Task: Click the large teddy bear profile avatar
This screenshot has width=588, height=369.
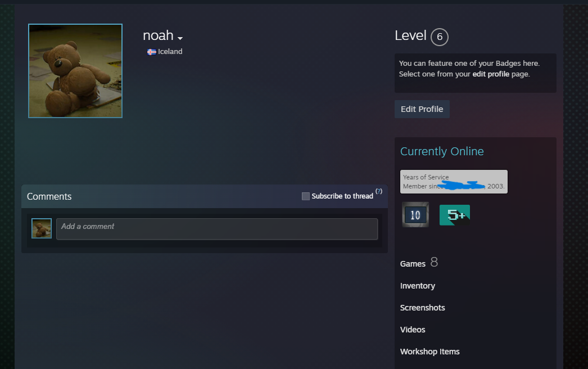Action: coord(75,71)
